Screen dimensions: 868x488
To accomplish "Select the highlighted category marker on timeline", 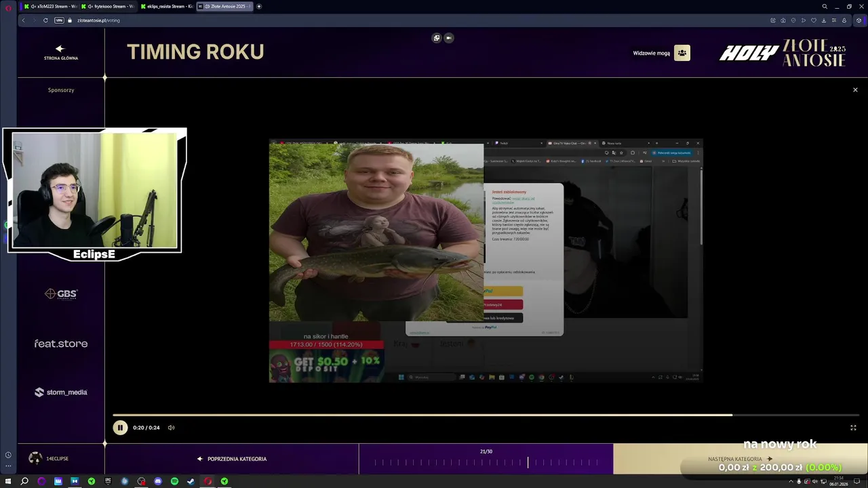I will 528,462.
